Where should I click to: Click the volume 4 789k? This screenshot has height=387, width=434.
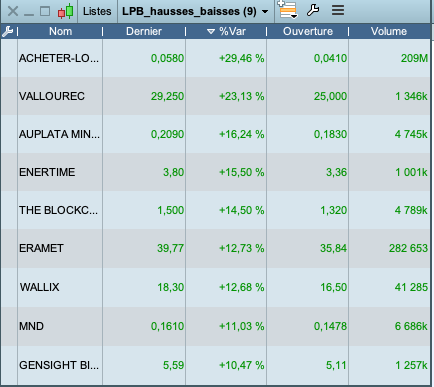pyautogui.click(x=411, y=210)
